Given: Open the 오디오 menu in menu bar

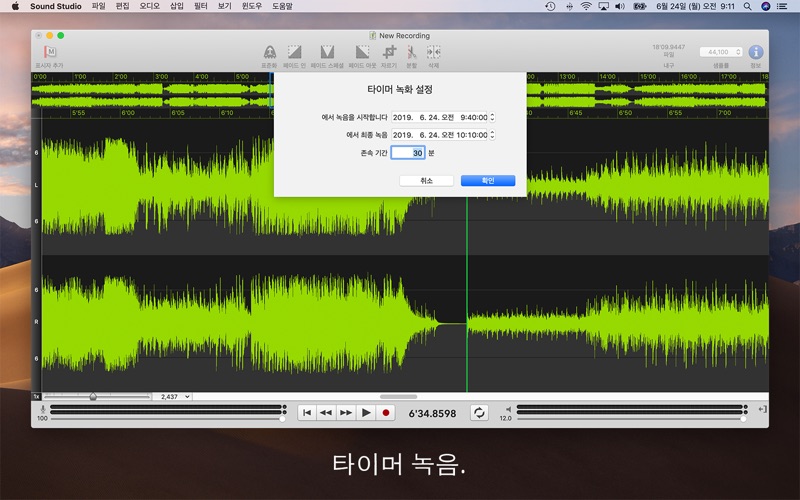Looking at the screenshot, I should (x=149, y=6).
